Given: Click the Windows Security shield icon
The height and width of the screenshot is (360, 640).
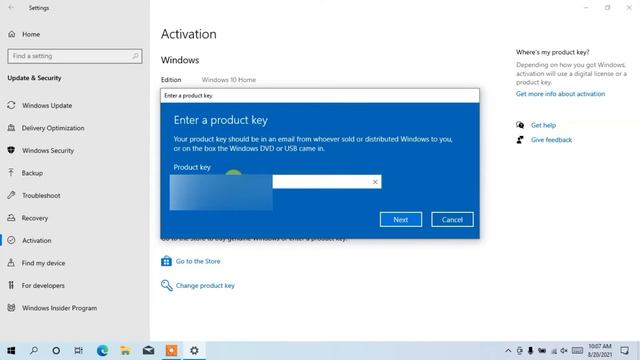Looking at the screenshot, I should (x=11, y=150).
